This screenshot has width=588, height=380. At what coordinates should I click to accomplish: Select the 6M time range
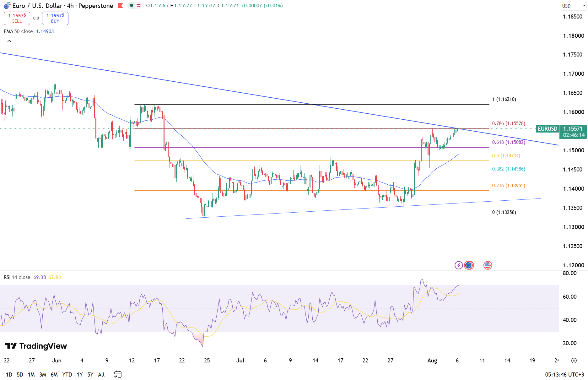point(54,374)
